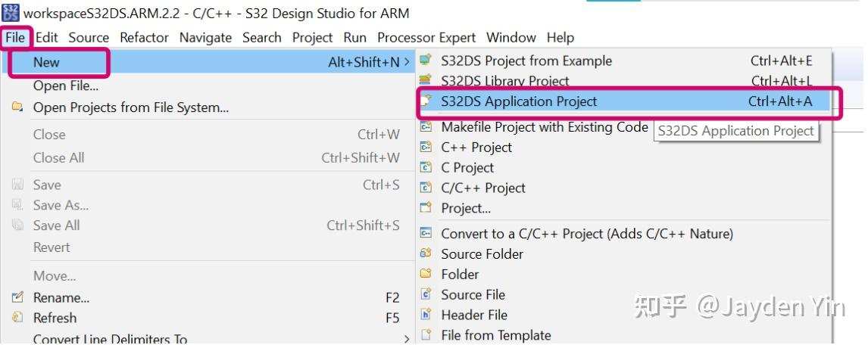Screen dimensions: 868x345
Task: Click the S32DS Library Project icon
Action: [426, 81]
